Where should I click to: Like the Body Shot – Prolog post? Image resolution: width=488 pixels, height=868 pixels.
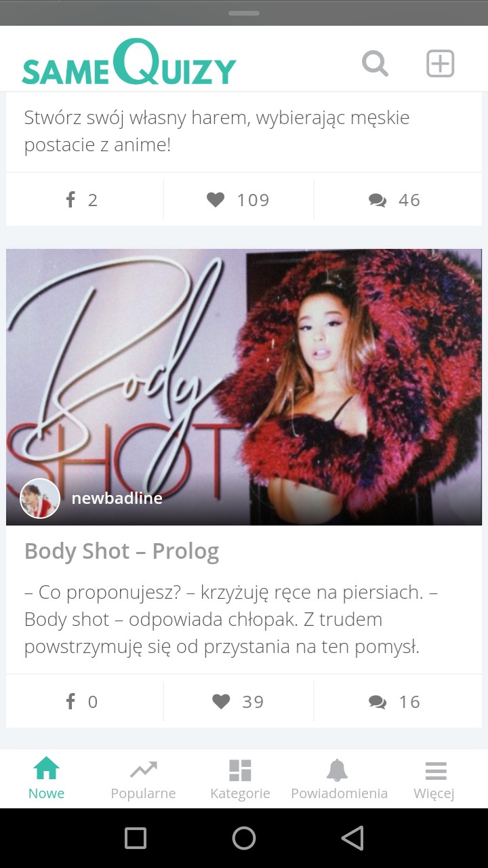point(239,701)
